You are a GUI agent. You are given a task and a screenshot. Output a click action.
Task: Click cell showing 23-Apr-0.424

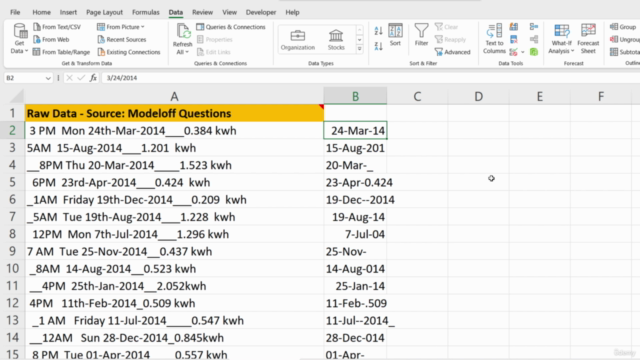[x=355, y=182]
